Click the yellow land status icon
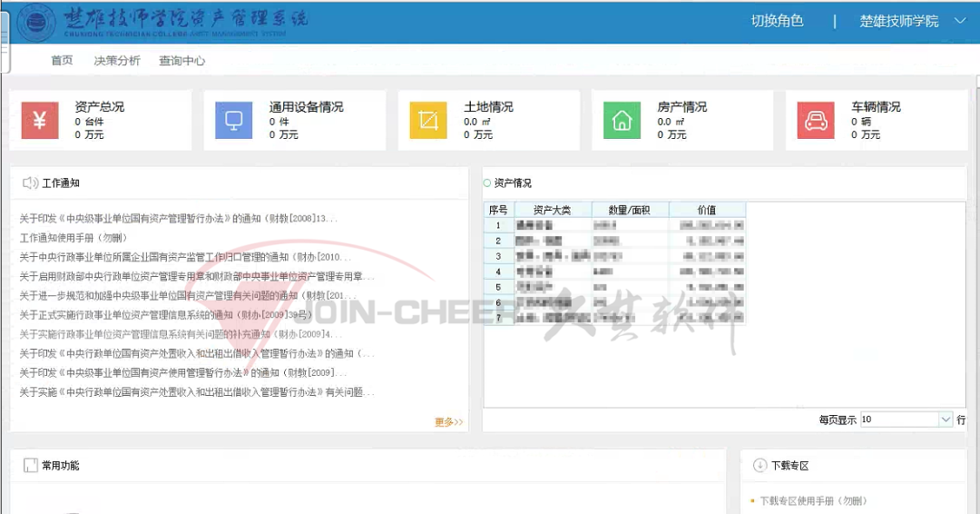This screenshot has height=514, width=980. tap(428, 121)
